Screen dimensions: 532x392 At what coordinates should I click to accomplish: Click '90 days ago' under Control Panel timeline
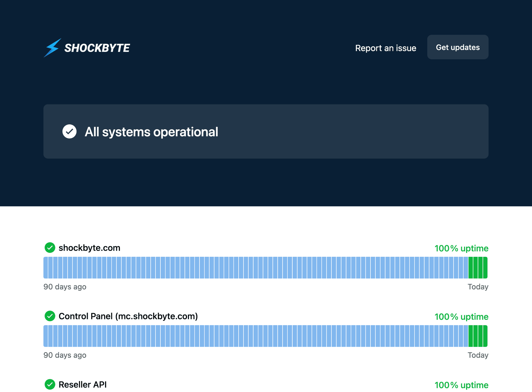pyautogui.click(x=65, y=355)
